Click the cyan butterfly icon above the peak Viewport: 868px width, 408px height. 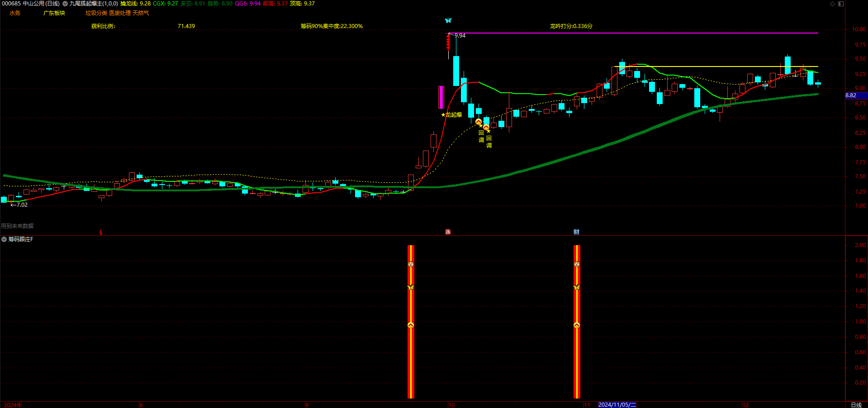coord(448,20)
